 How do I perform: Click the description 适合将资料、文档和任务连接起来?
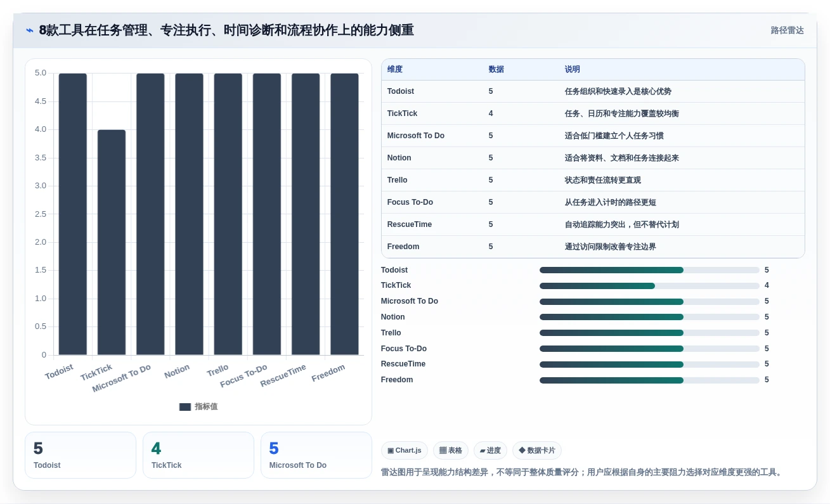622,158
